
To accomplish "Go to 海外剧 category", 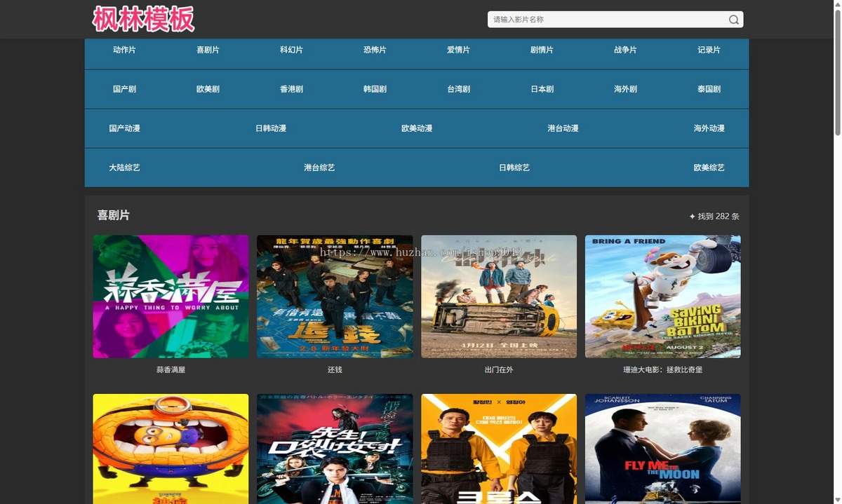I will coord(625,89).
